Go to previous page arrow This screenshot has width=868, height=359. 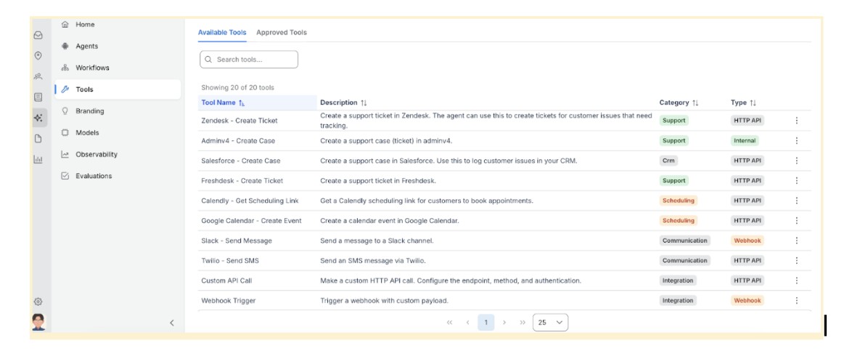(x=468, y=323)
